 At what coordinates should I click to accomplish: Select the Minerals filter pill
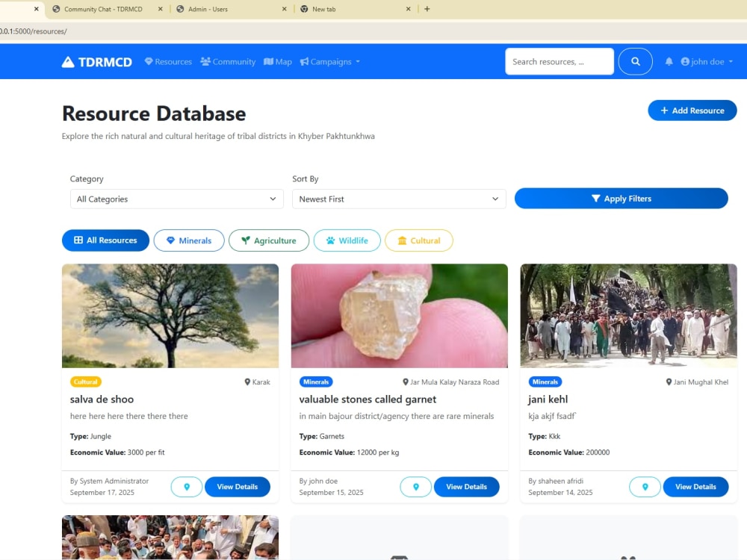point(189,240)
